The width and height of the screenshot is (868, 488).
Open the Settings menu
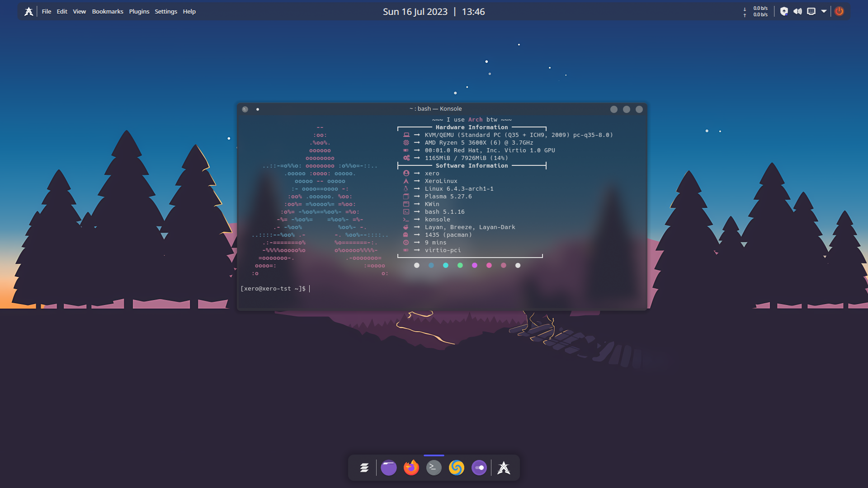166,11
